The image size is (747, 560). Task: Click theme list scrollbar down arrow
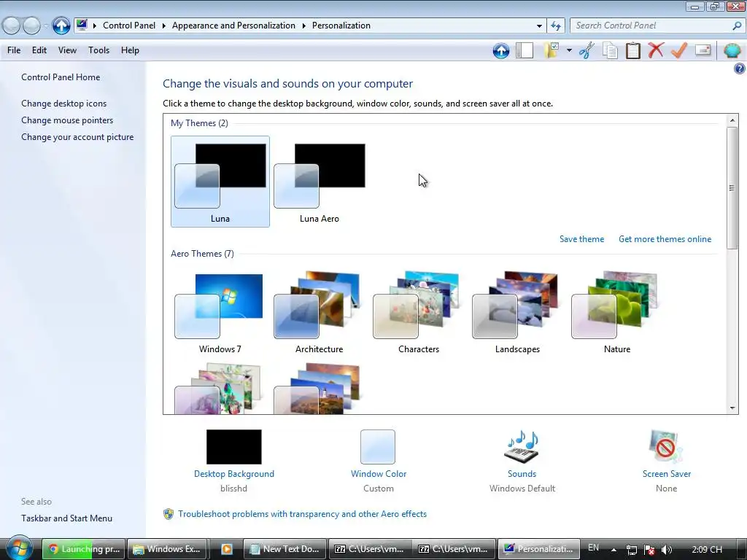click(x=732, y=408)
